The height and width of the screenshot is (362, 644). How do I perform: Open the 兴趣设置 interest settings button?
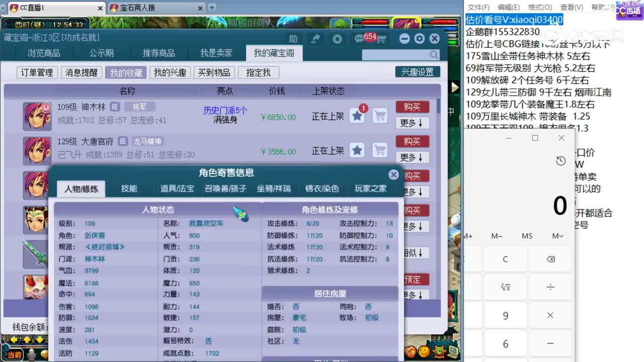coord(418,71)
